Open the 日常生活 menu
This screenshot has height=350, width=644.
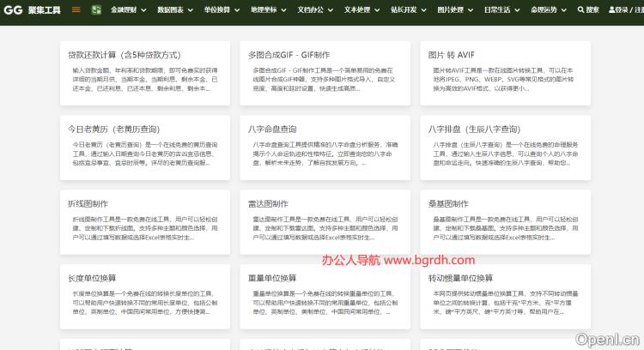497,9
